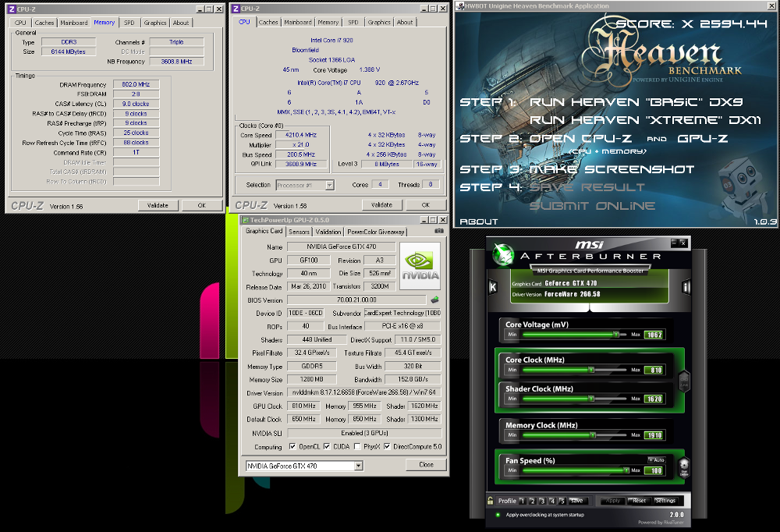
Task: Click OK in CPU-Z CPU window
Action: [x=426, y=204]
